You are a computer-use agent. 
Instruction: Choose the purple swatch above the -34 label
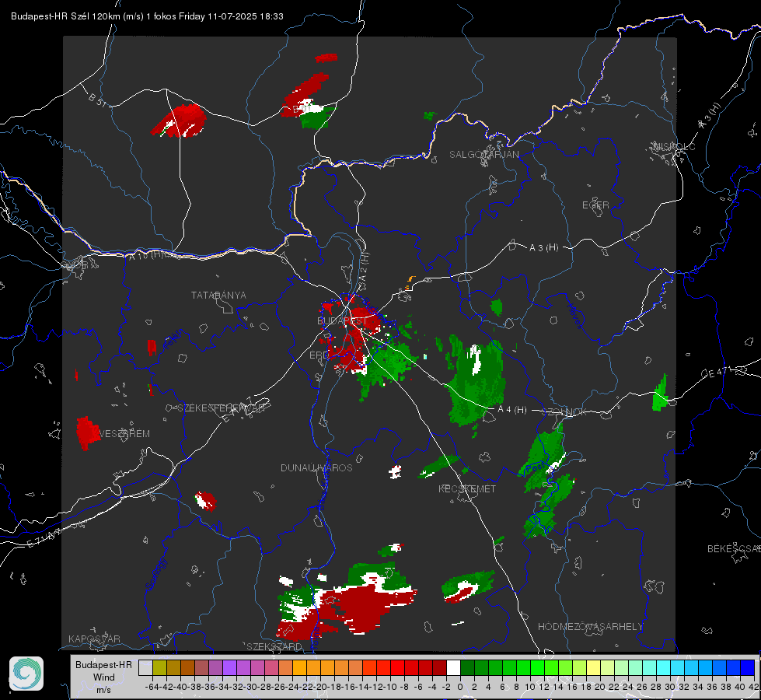(x=229, y=667)
